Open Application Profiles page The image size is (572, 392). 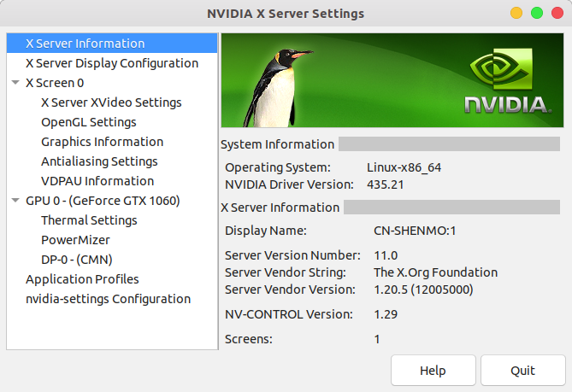click(112, 279)
